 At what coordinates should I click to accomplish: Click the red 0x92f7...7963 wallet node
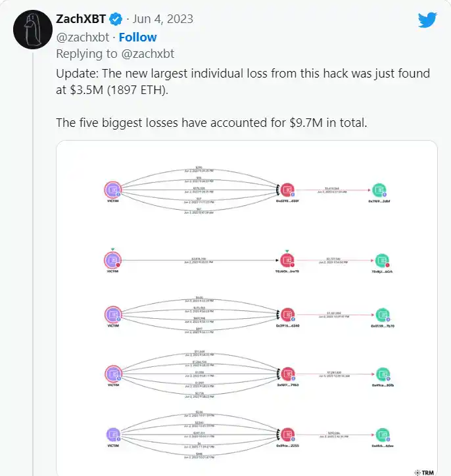tap(287, 373)
